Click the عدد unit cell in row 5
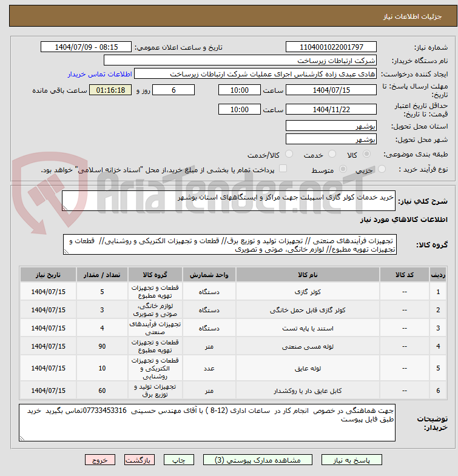 209,368
